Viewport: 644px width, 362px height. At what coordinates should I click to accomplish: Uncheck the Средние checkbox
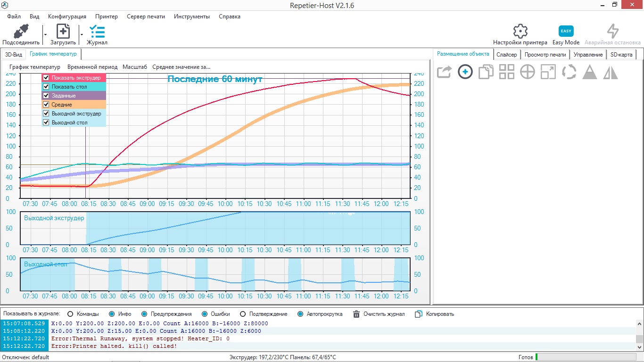pos(46,105)
